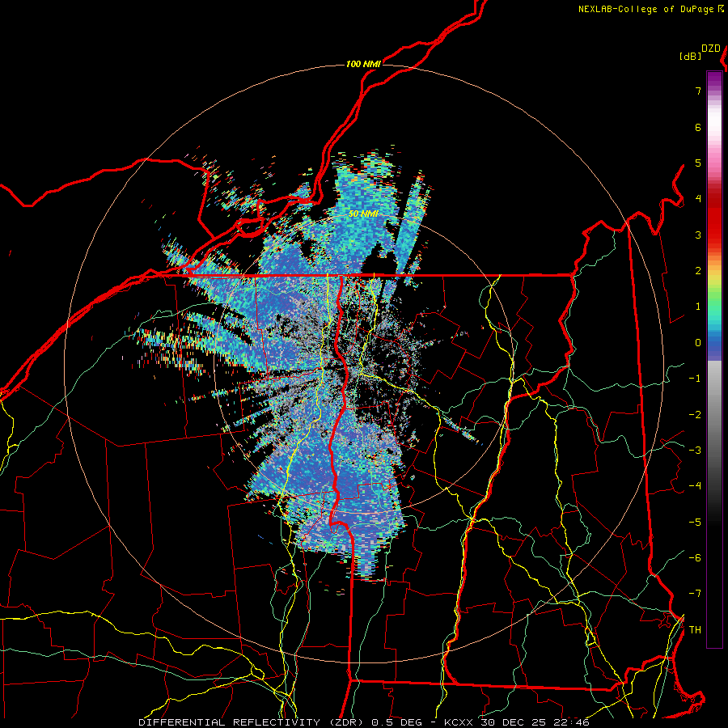Screen dimensions: 728x728
Task: Click the 3 value on the dB scale
Action: [698, 235]
